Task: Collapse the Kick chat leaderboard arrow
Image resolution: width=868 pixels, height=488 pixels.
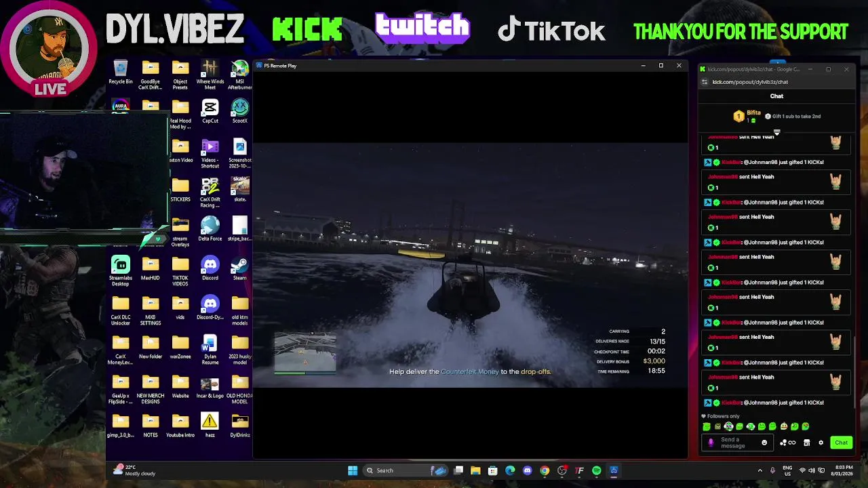Action: pyautogui.click(x=777, y=132)
